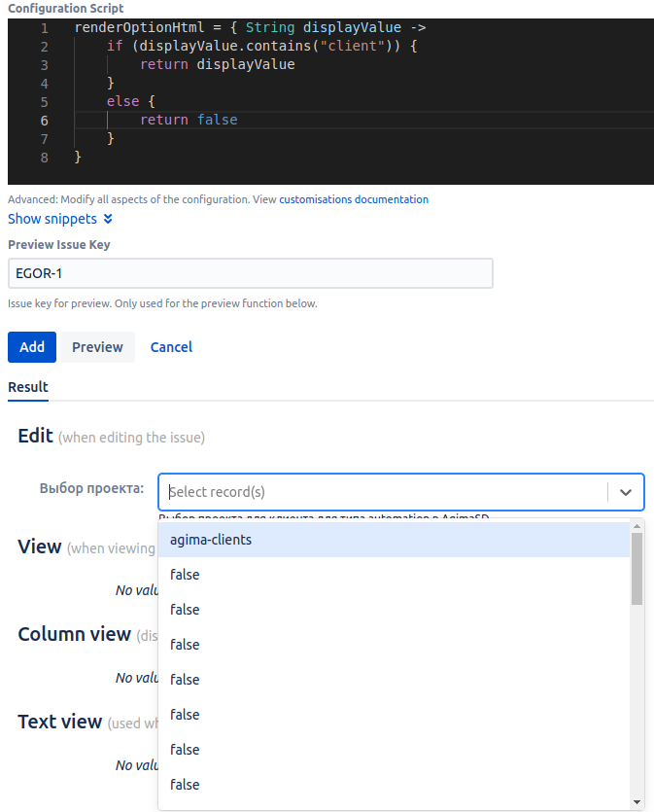654x812 pixels.
Task: Select the EGOR-1 text in the key field
Action: 37,273
